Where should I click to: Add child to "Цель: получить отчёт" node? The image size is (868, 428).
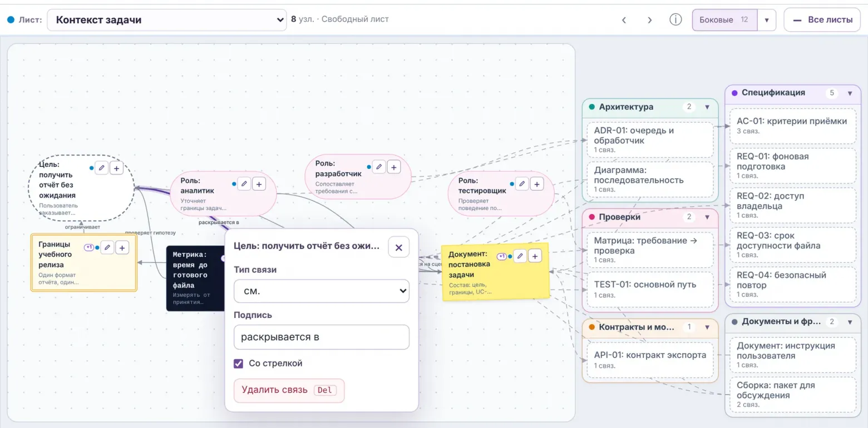[116, 168]
